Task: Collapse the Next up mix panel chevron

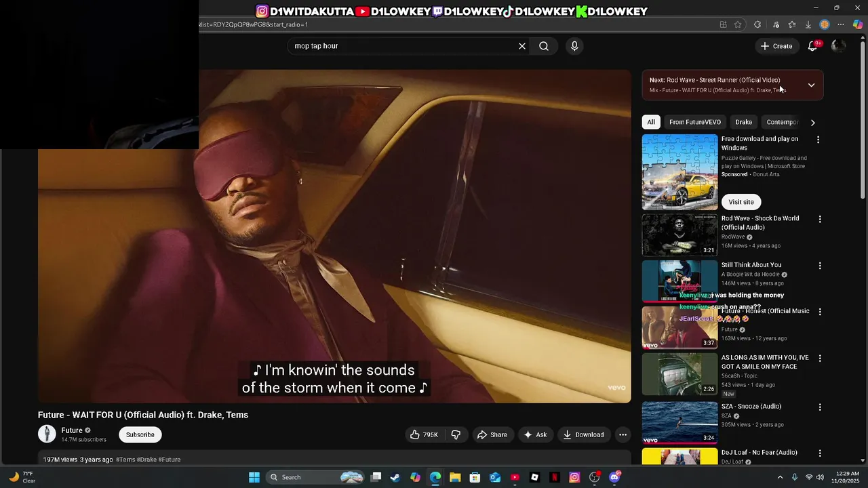Action: (811, 85)
